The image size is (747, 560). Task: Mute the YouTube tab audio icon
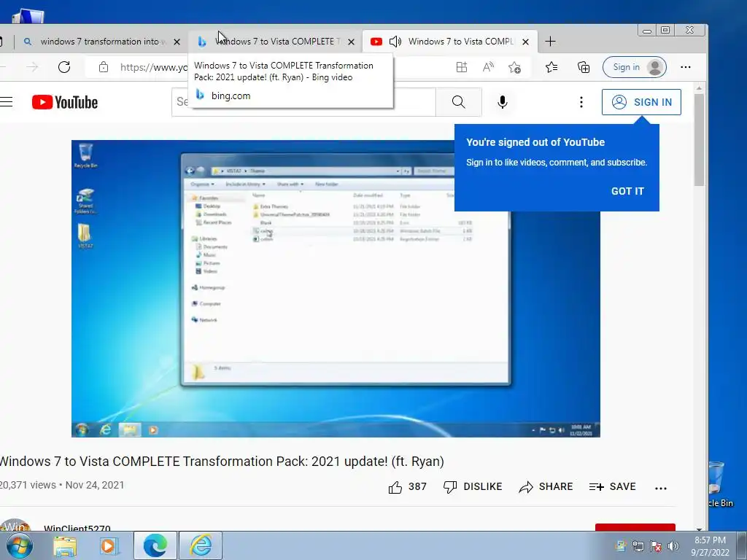click(x=395, y=42)
